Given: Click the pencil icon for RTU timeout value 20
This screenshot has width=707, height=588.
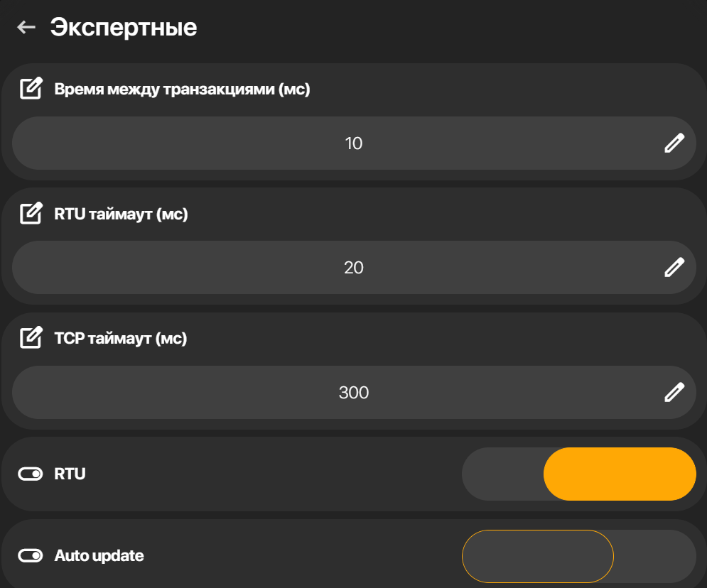Looking at the screenshot, I should click(674, 268).
